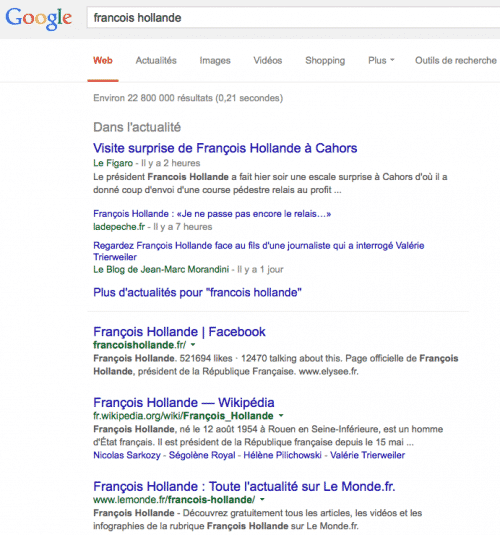
Task: Click Plus d'actualités pour "francois hollande"
Action: point(197,292)
